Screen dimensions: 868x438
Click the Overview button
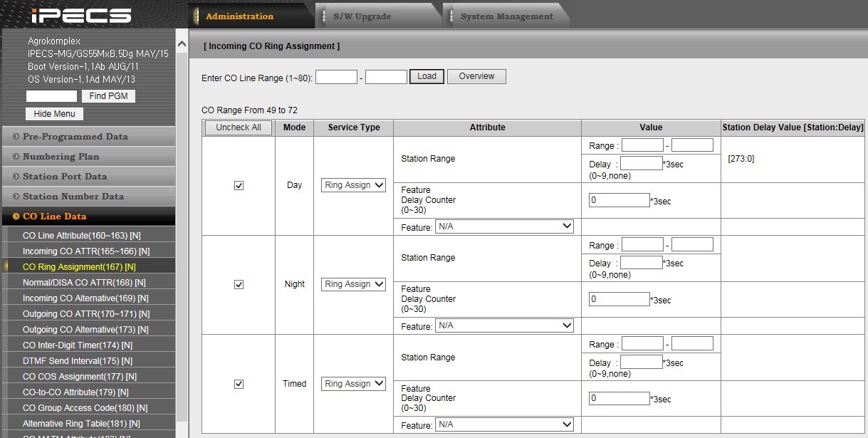pos(476,76)
